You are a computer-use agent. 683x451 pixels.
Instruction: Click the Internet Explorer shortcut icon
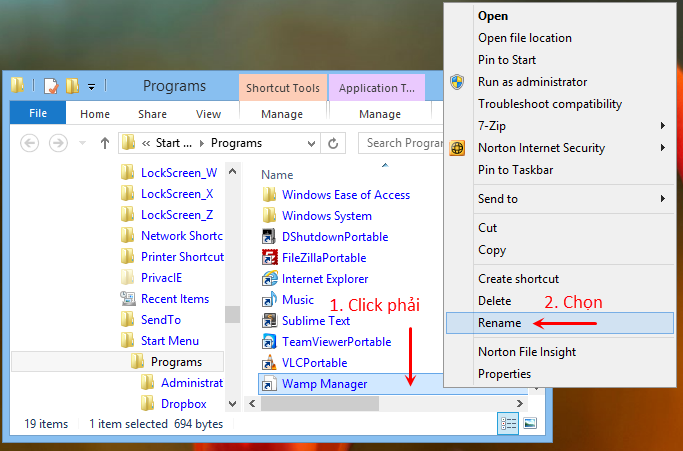[x=270, y=278]
